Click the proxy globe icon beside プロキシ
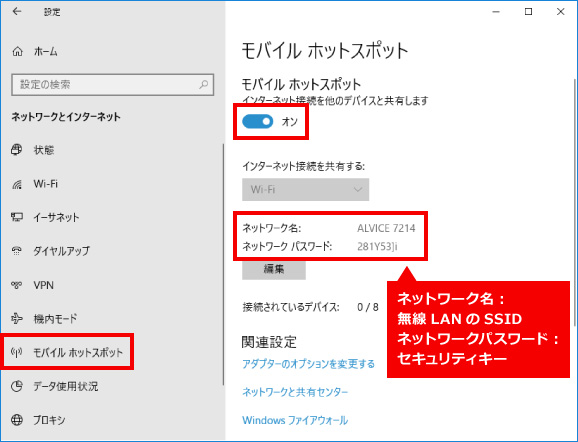578x442 pixels. (x=17, y=420)
